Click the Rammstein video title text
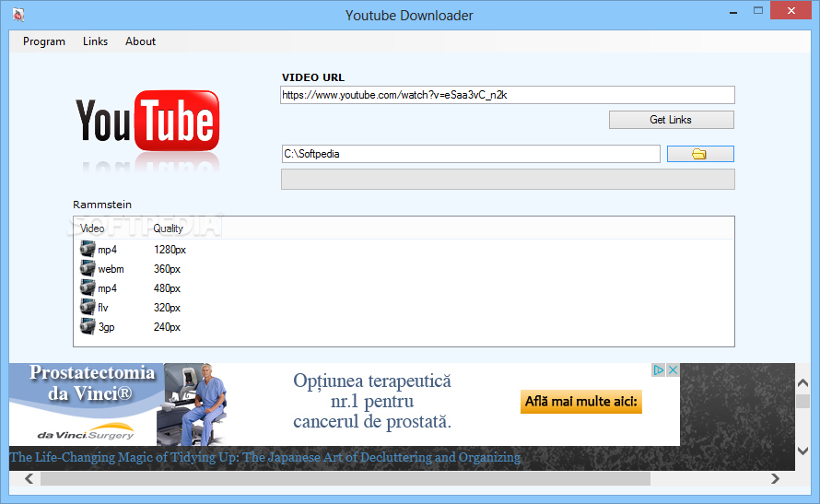820x504 pixels. (102, 205)
